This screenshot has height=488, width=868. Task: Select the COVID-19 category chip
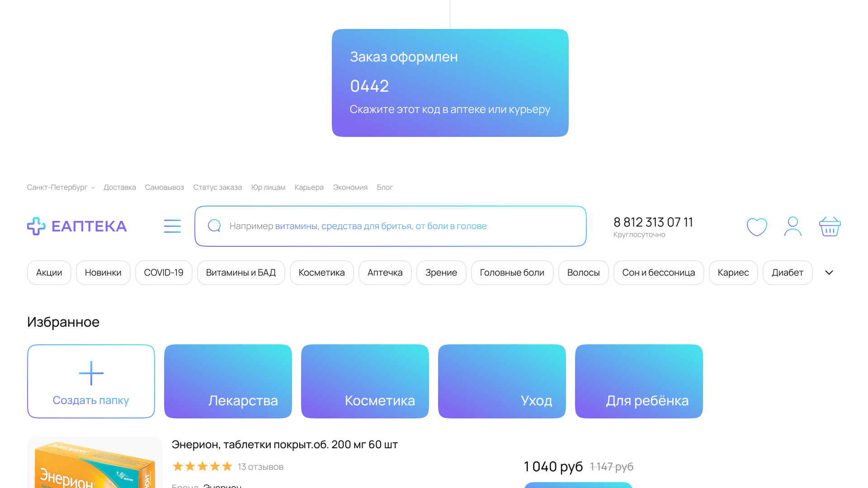(164, 272)
